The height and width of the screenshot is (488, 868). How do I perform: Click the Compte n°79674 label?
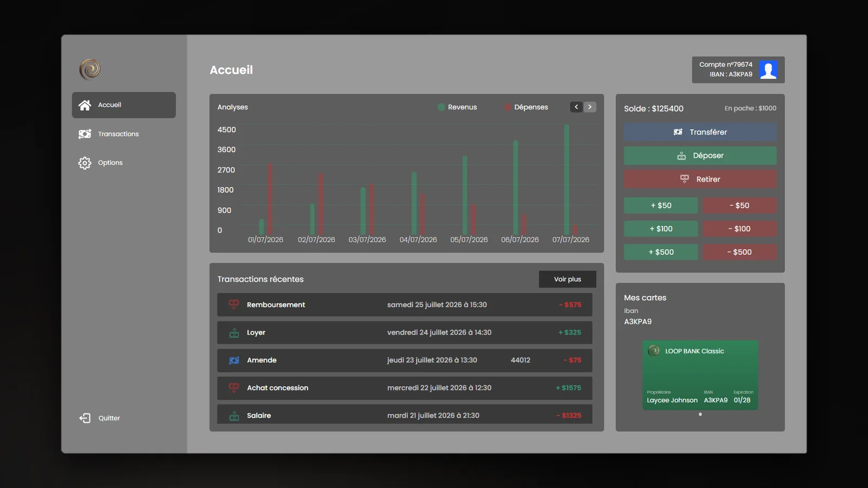tap(726, 65)
